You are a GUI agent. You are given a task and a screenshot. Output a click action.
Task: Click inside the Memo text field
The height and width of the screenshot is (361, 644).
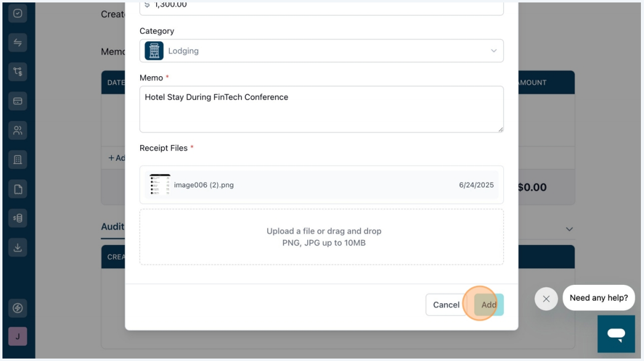tap(321, 109)
